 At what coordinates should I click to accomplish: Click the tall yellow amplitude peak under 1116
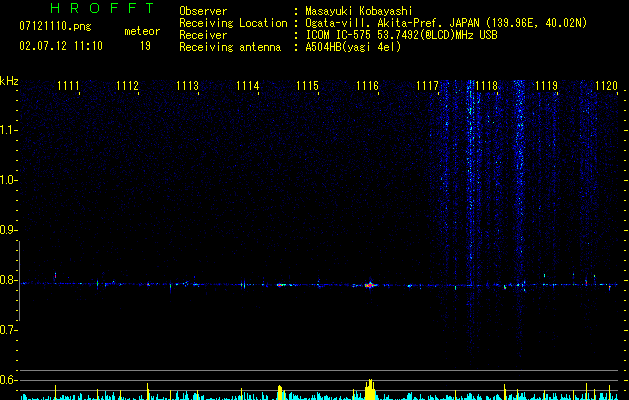pos(370,390)
